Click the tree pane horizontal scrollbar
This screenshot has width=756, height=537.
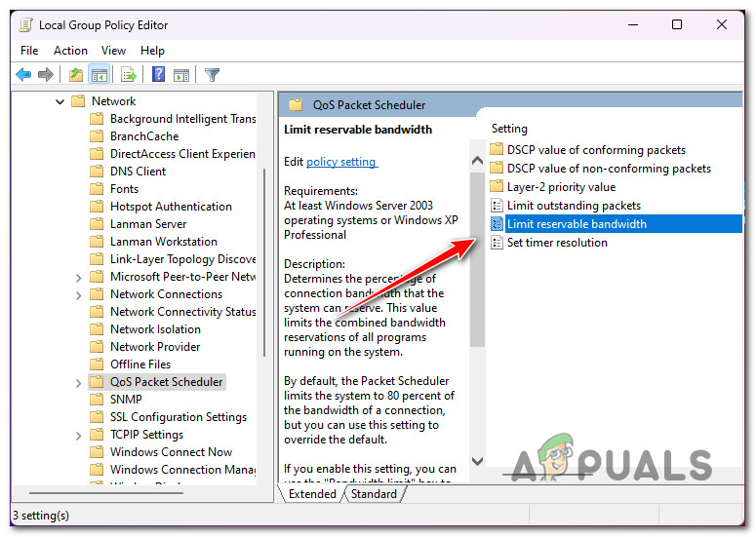(106, 493)
